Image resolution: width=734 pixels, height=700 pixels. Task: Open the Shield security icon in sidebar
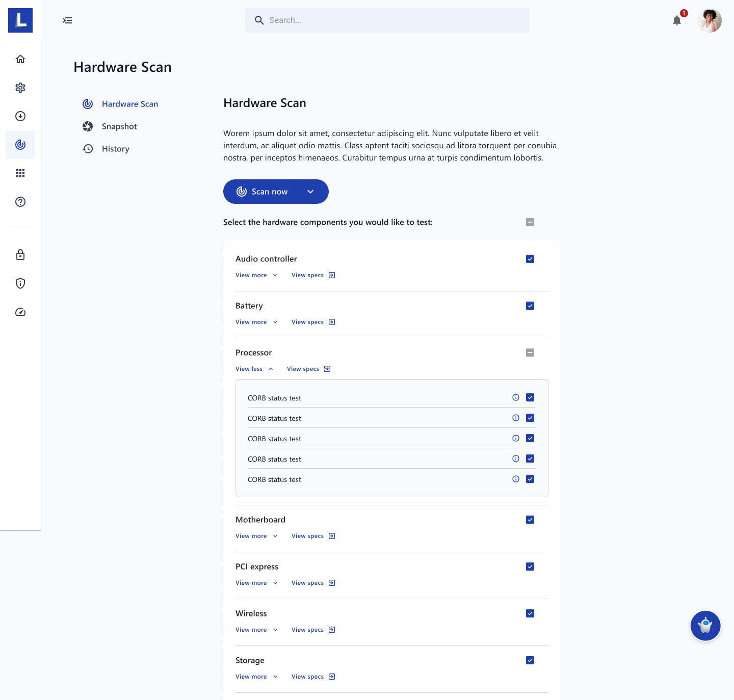tap(20, 283)
